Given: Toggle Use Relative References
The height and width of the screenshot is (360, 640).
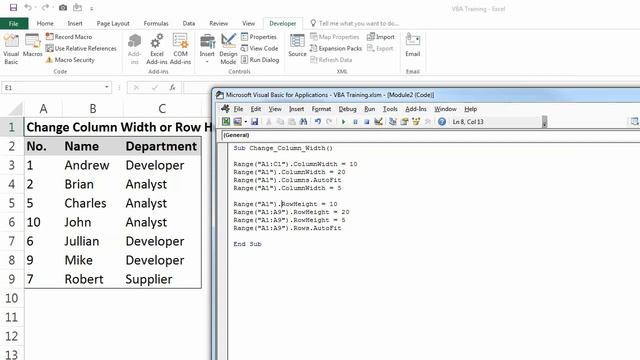Looking at the screenshot, I should 81,48.
